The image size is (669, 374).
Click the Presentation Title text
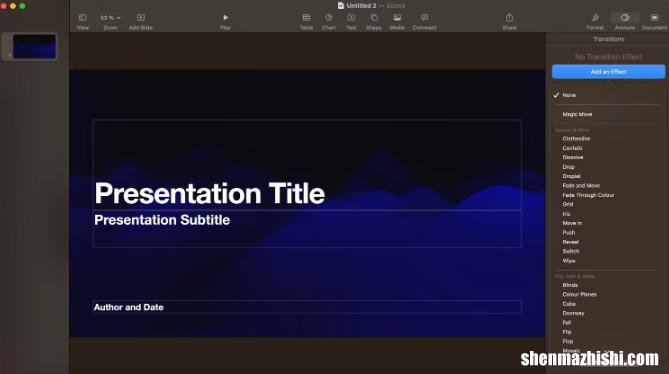click(x=209, y=193)
